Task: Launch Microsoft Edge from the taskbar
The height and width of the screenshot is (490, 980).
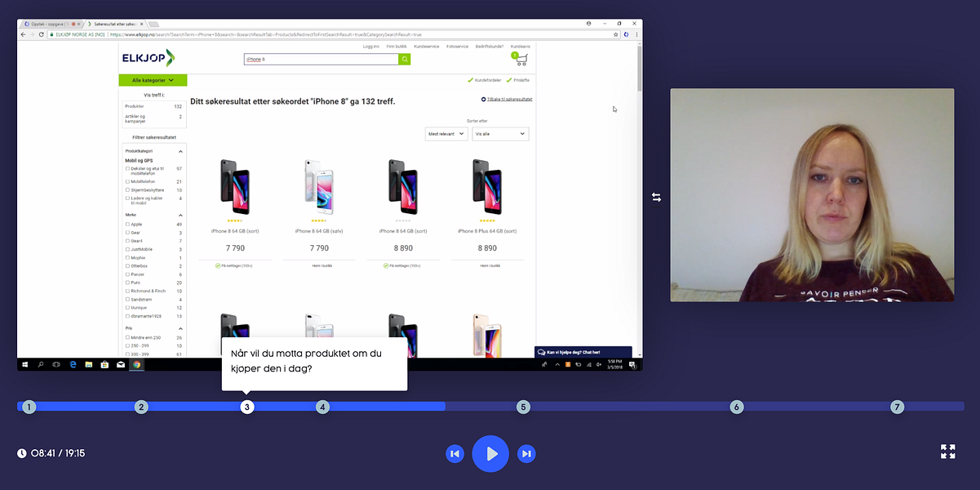Action: pyautogui.click(x=73, y=364)
